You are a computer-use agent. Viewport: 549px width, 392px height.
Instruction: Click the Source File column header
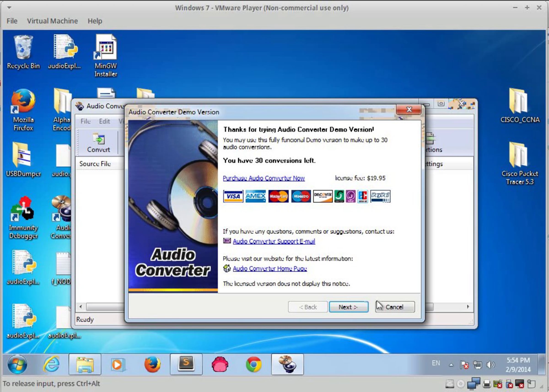[x=95, y=164]
